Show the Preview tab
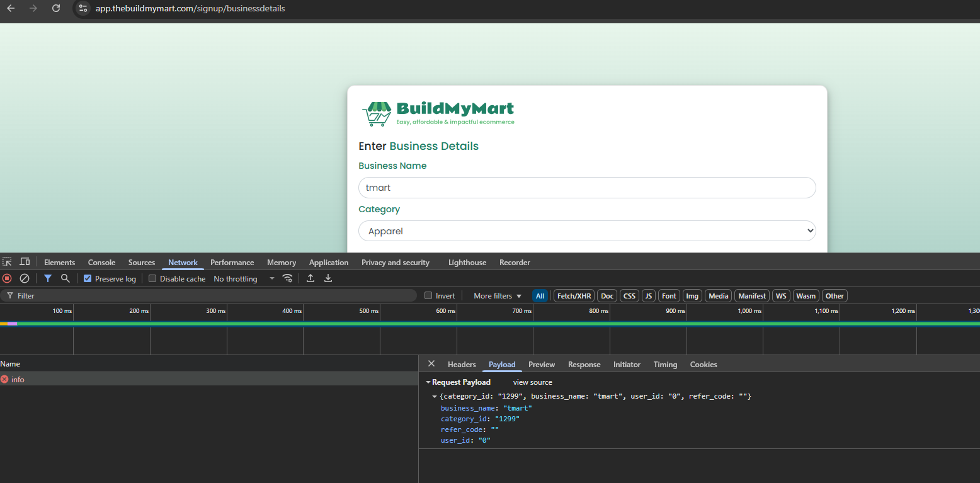The image size is (980, 483). (542, 365)
